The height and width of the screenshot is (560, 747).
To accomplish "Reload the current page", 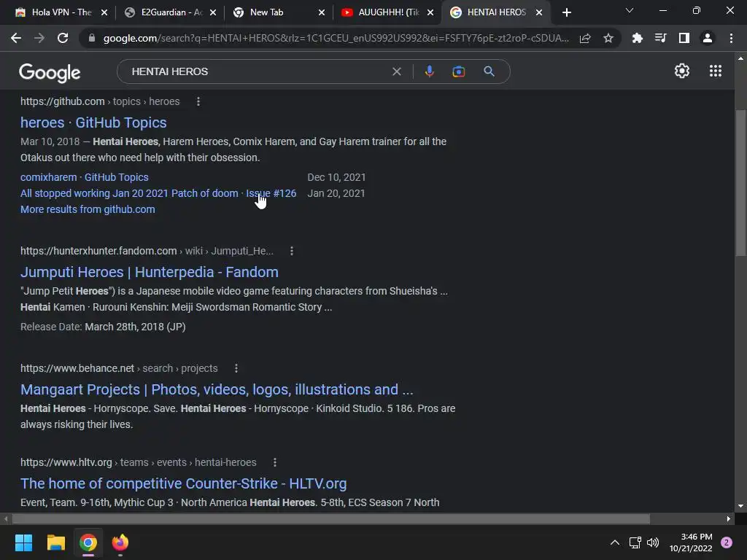I will pos(63,38).
